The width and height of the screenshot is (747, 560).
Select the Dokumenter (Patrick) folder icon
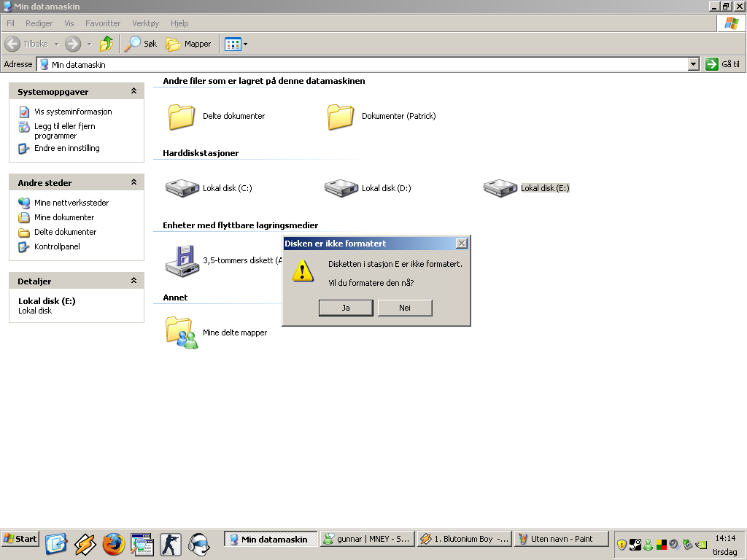[x=341, y=117]
